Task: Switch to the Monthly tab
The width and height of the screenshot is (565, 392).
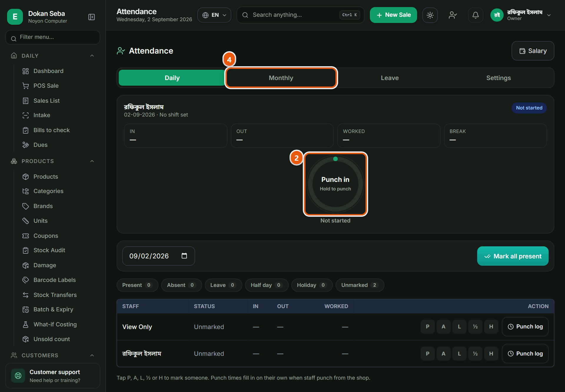Action: pos(281,78)
